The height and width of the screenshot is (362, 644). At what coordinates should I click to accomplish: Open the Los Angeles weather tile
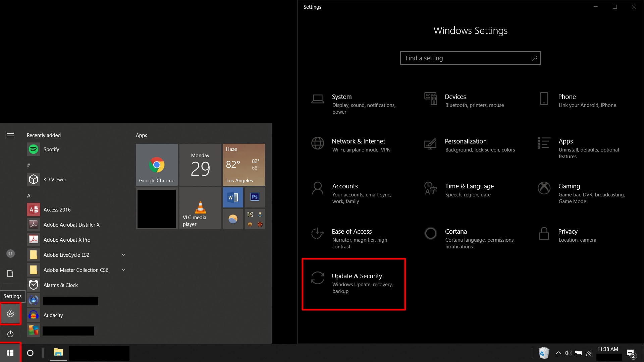point(244,165)
